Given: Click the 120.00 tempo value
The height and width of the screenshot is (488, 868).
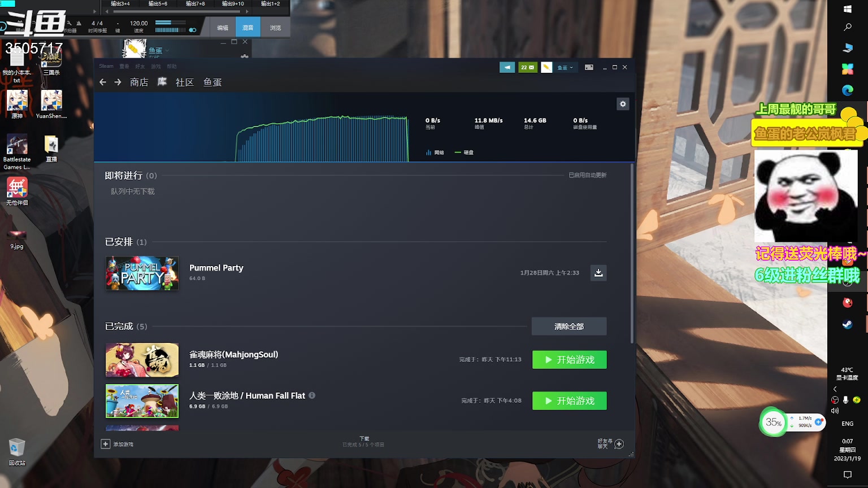Looking at the screenshot, I should (138, 24).
